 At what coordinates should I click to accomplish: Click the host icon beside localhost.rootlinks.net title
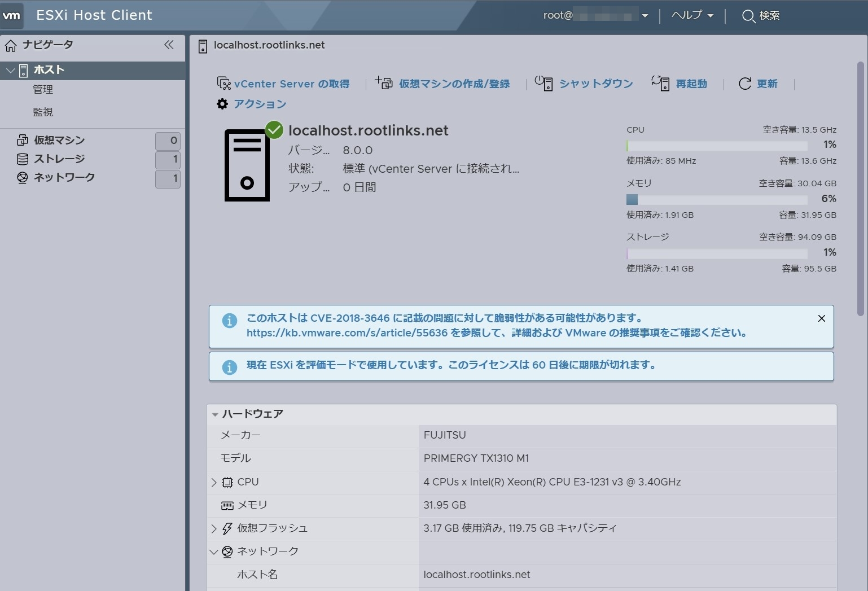[x=203, y=46]
